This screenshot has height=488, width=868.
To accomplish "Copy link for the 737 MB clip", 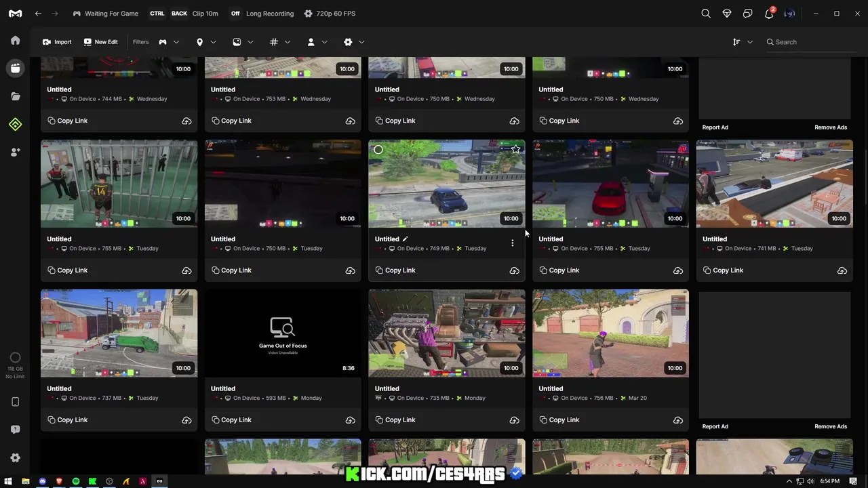I will pyautogui.click(x=67, y=420).
